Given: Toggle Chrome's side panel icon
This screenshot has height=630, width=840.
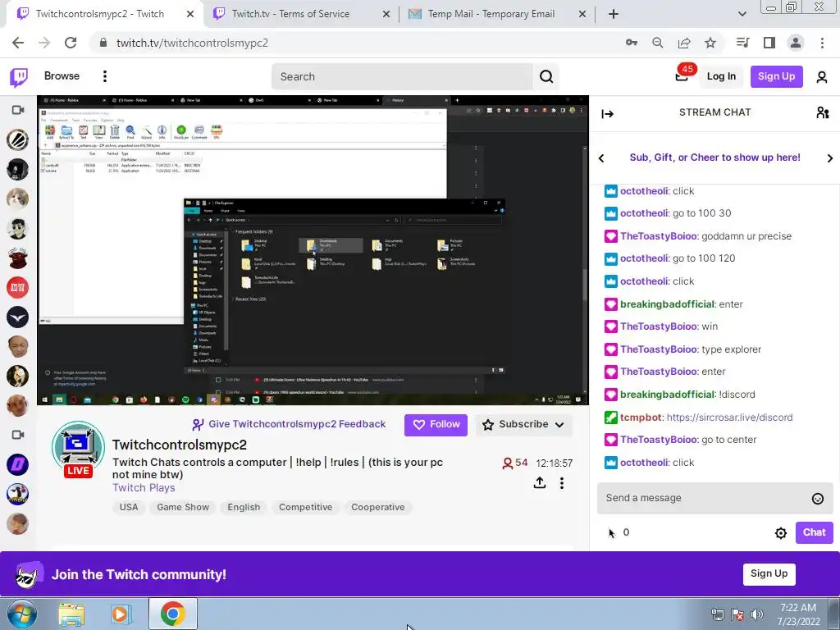Looking at the screenshot, I should pos(769,43).
